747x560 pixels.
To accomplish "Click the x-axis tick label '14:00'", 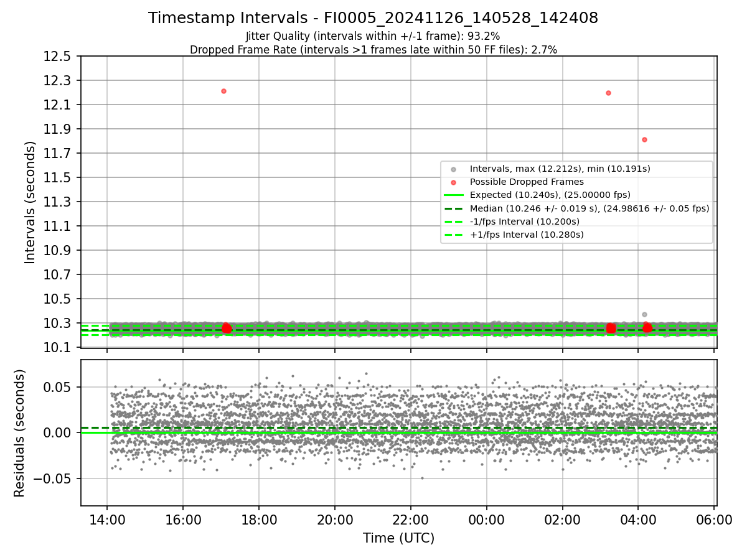I will (107, 519).
